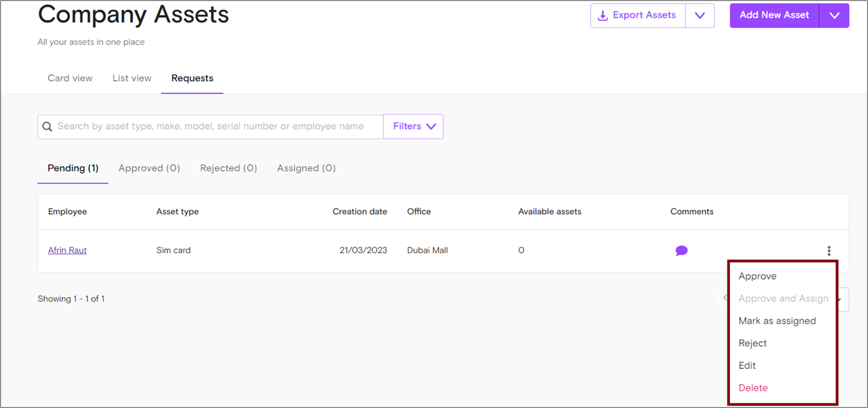Choose Edit from the actions menu
Screen dimensions: 868x408
[x=747, y=365]
